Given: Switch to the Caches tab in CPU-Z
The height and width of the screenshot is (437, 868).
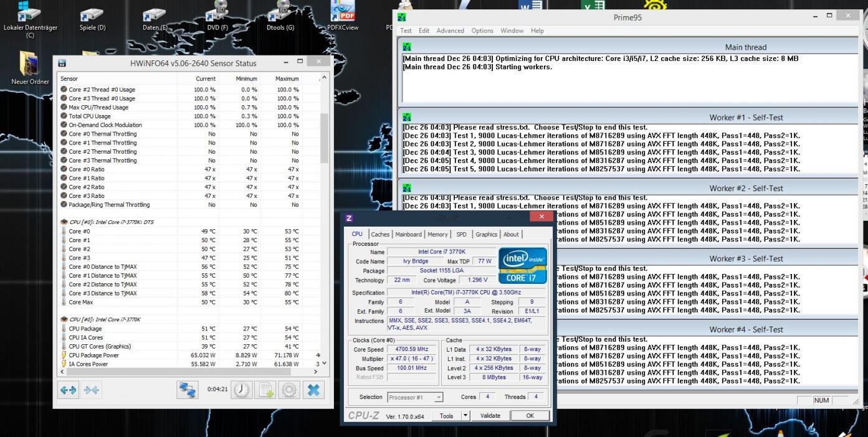Looking at the screenshot, I should pos(380,235).
